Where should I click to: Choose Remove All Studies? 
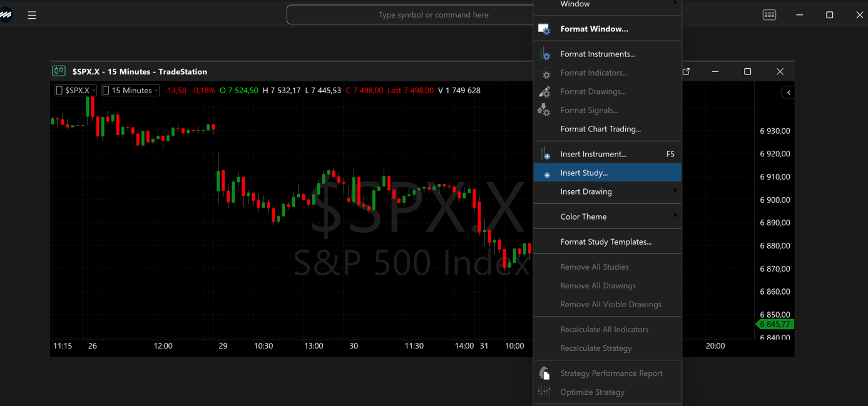pyautogui.click(x=607, y=266)
